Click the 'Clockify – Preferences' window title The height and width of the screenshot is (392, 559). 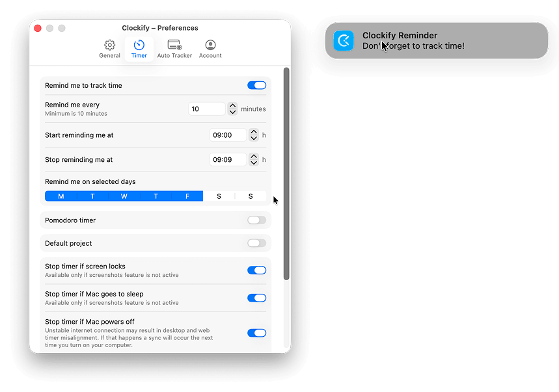point(160,28)
